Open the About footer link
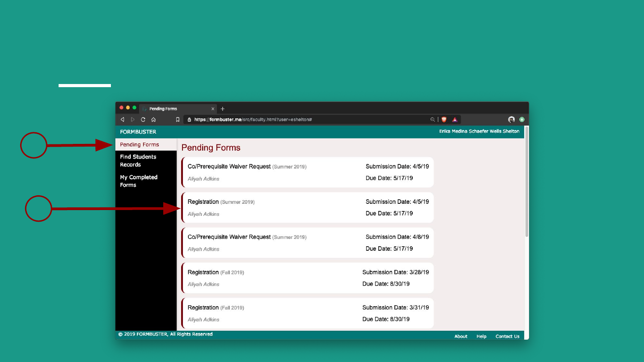This screenshot has height=362, width=644. point(461,337)
